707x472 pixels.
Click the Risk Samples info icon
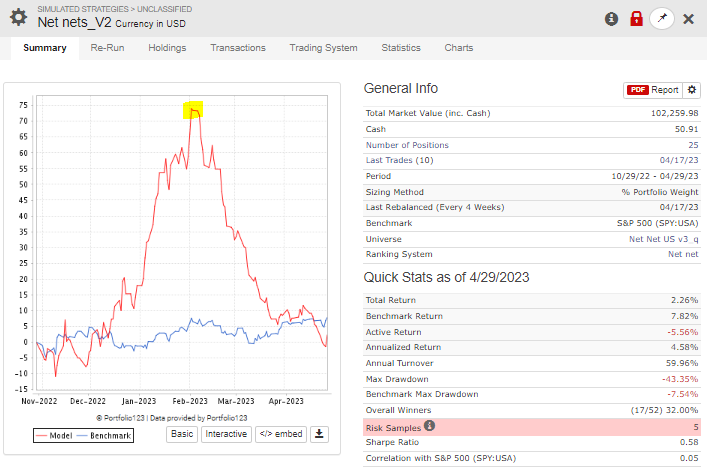tap(430, 425)
